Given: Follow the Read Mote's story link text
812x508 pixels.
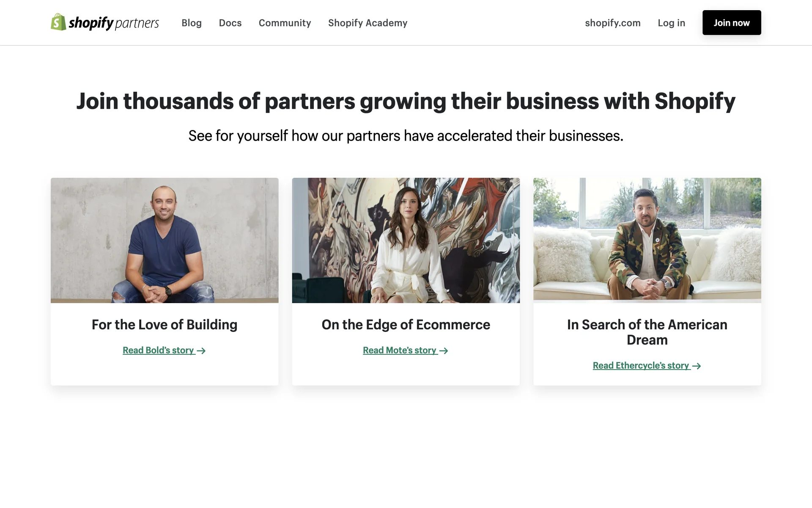Looking at the screenshot, I should (399, 351).
